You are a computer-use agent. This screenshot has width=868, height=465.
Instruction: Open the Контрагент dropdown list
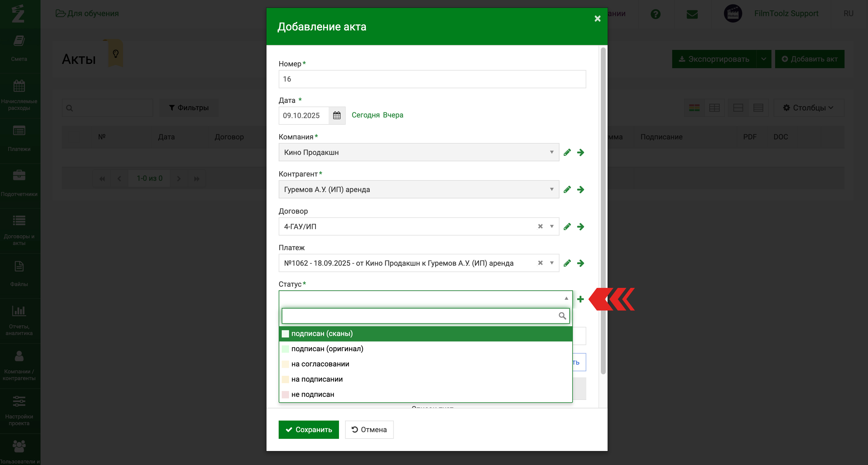coord(552,189)
